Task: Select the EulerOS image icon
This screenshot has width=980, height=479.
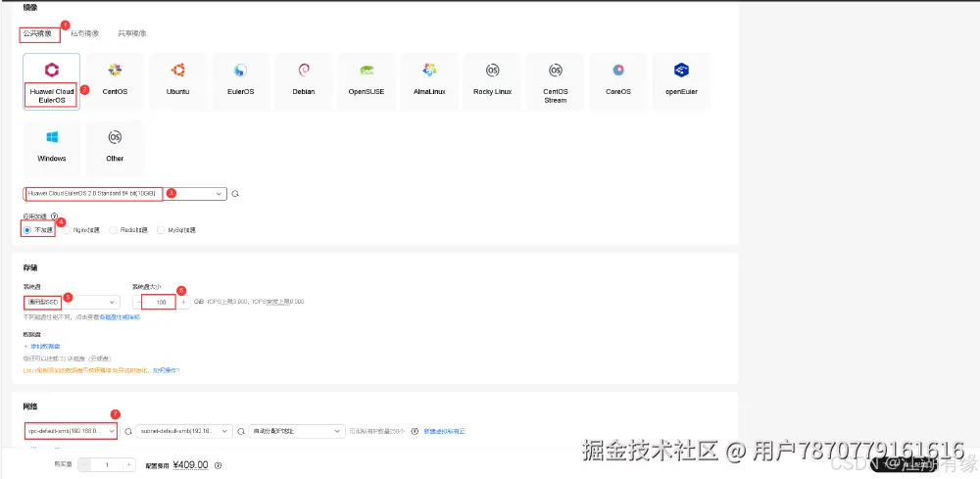Action: (241, 70)
